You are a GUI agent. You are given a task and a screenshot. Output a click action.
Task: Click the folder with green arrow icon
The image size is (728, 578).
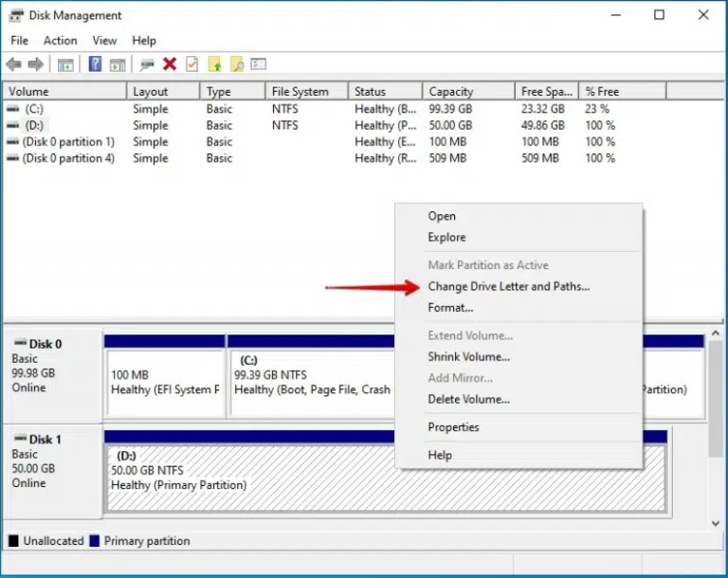point(215,64)
